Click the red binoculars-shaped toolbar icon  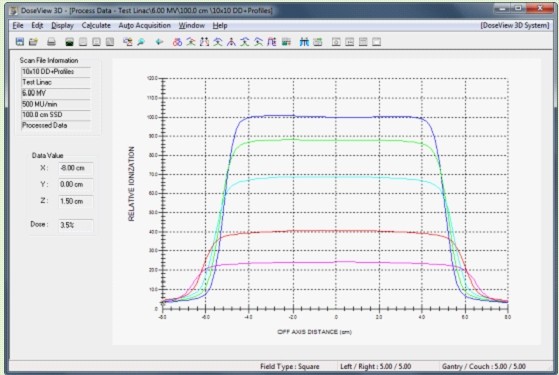point(177,42)
